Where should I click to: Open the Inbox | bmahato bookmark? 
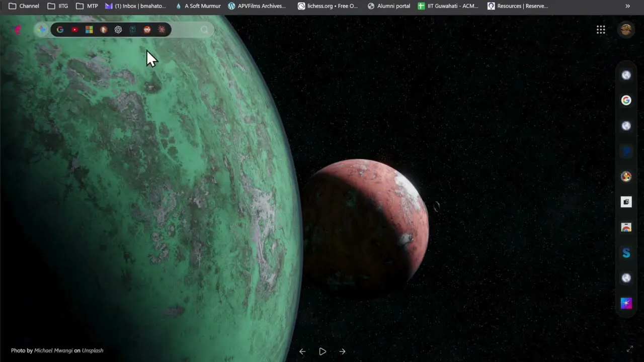click(135, 6)
